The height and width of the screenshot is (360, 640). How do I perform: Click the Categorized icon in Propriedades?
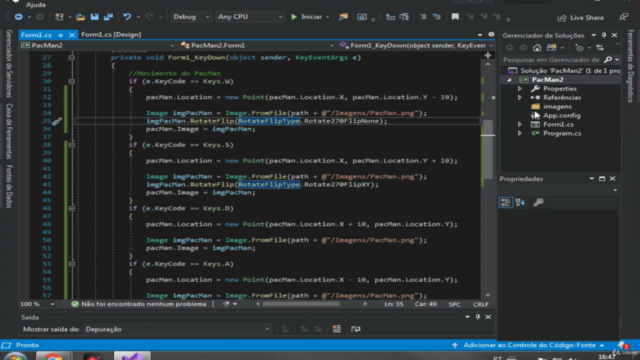[x=506, y=202]
